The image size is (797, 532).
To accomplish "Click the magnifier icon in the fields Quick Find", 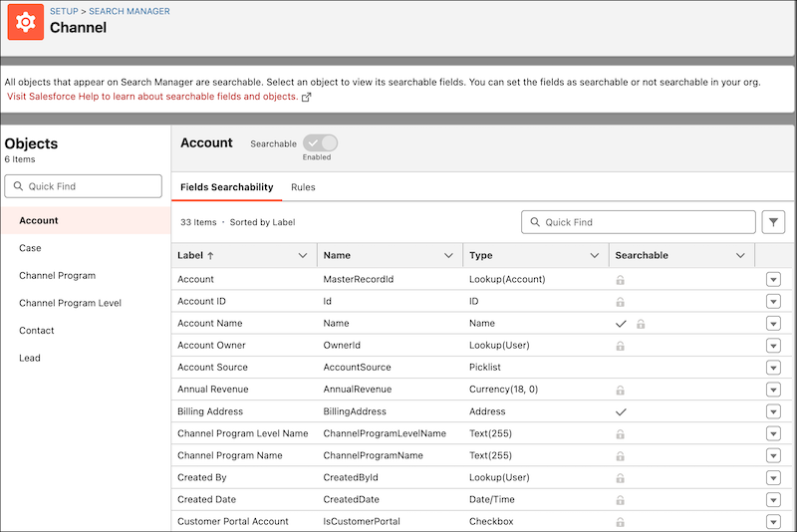I will coord(535,222).
